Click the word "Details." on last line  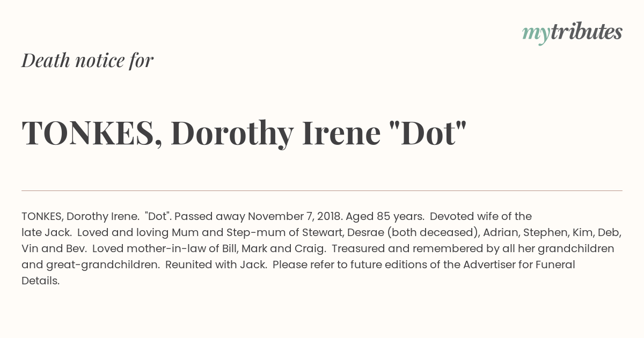41,281
